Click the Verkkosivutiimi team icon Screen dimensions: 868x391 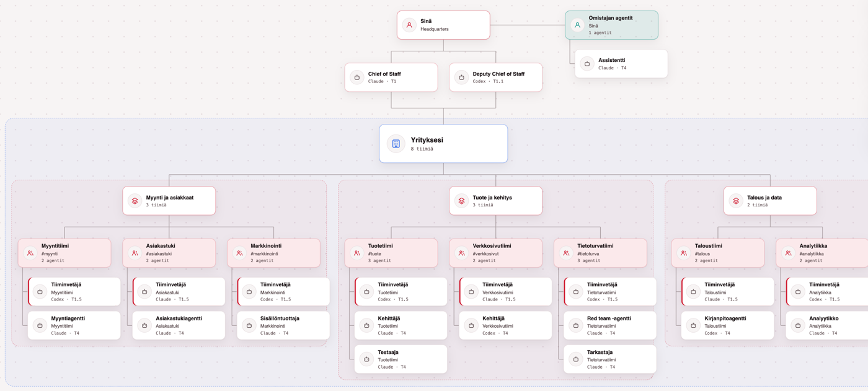point(461,253)
